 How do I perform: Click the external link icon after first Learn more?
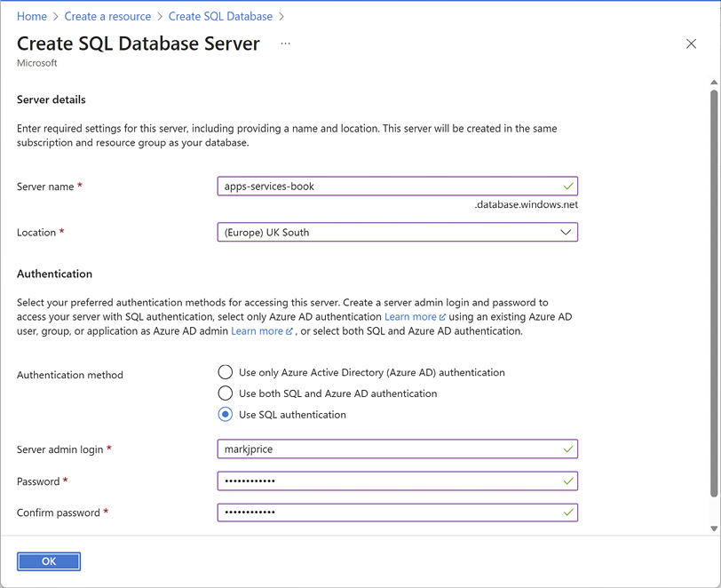coord(442,317)
